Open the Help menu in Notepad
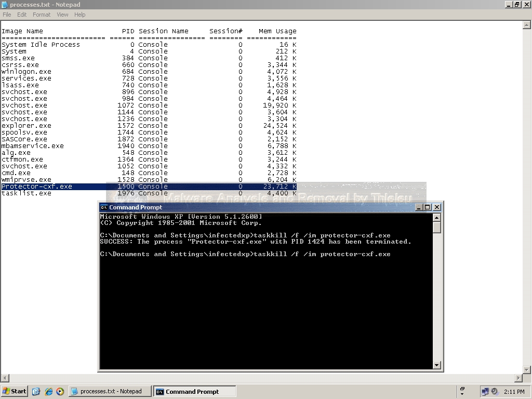The height and width of the screenshot is (399, 532). tap(79, 15)
